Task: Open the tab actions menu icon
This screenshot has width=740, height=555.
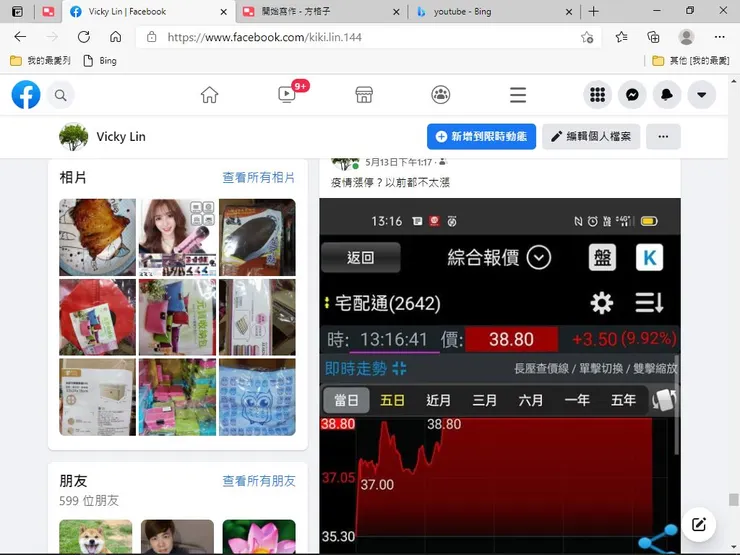Action: pyautogui.click(x=17, y=12)
